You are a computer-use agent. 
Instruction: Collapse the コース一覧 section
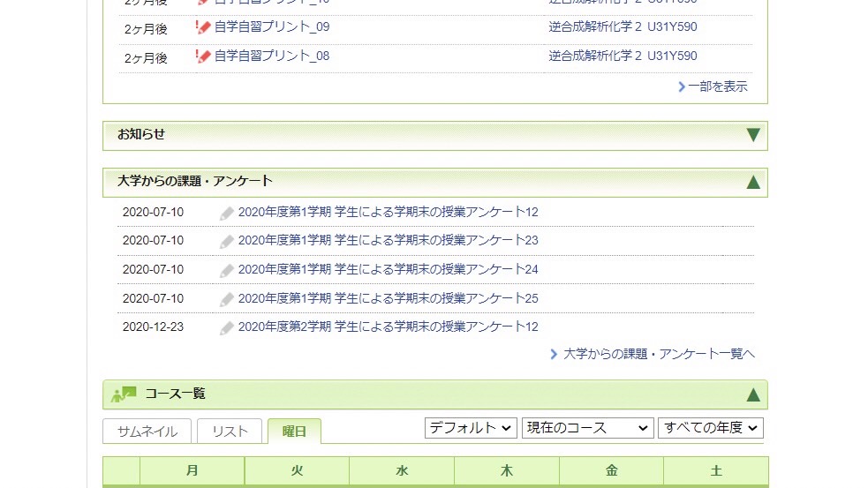752,394
